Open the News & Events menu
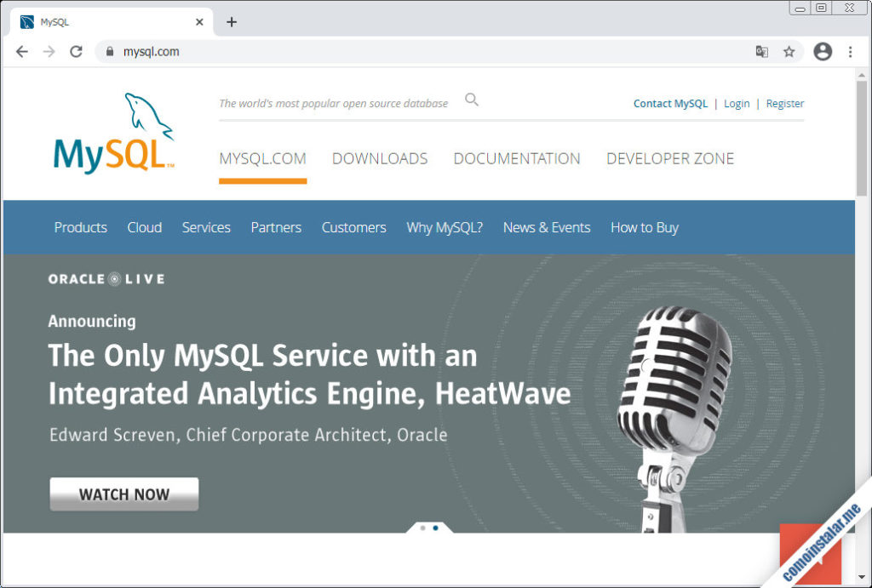The image size is (872, 588). click(547, 227)
